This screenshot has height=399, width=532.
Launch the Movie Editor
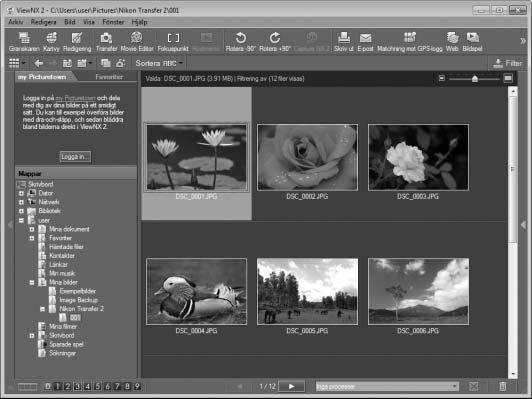137,42
